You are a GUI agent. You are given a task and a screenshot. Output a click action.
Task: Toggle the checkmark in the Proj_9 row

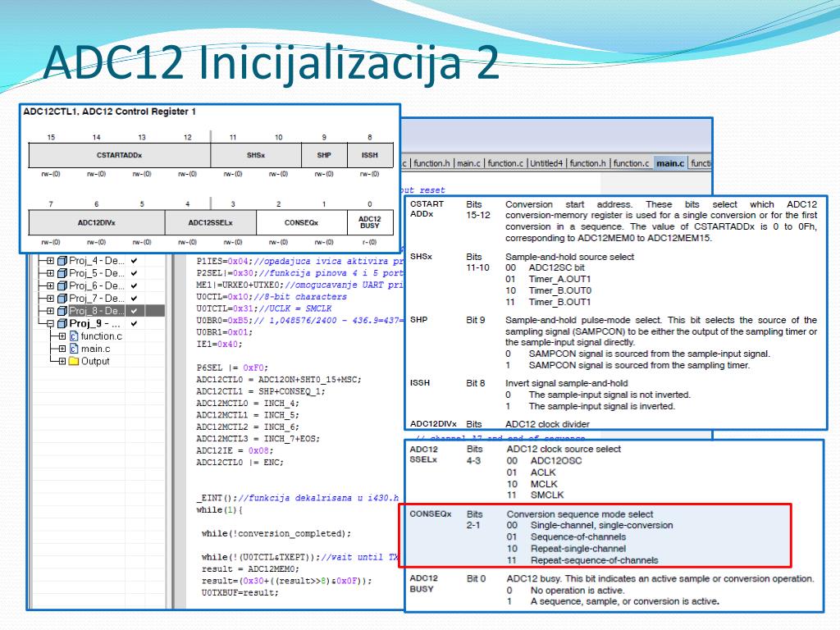[134, 323]
